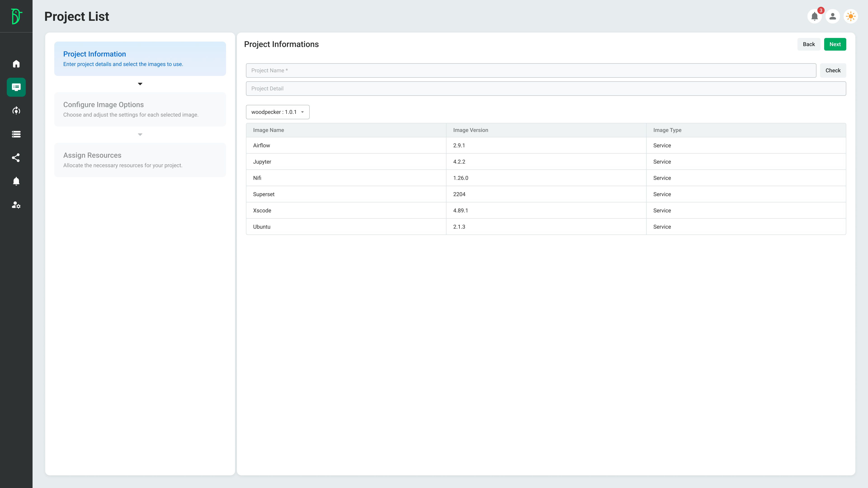The image size is (868, 488).
Task: Open the user profile avatar icon
Action: point(833,16)
